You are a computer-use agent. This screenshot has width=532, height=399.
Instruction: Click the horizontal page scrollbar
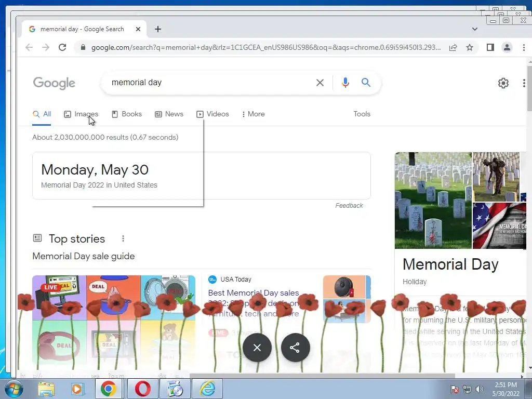322,376
